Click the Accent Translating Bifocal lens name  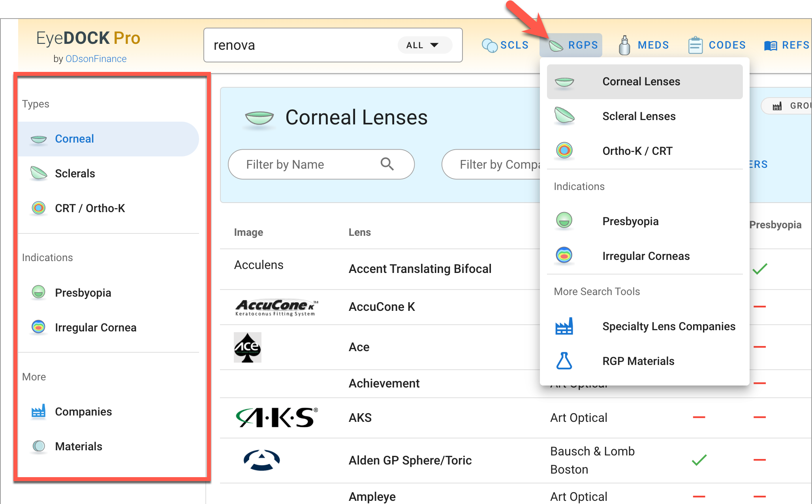[x=420, y=269]
